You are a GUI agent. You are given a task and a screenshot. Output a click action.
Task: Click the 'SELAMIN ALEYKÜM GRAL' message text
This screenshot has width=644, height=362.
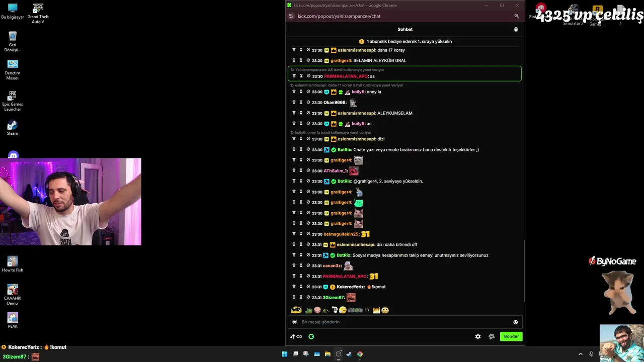click(x=380, y=60)
